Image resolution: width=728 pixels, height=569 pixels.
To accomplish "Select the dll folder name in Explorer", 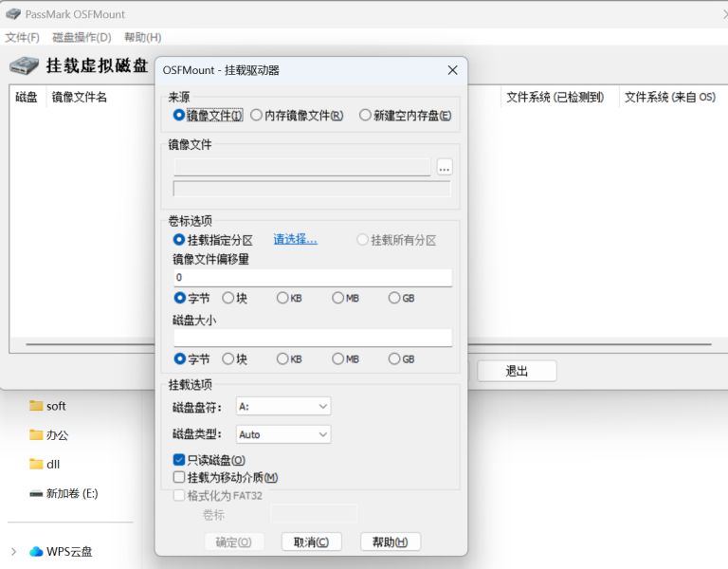I will point(53,464).
